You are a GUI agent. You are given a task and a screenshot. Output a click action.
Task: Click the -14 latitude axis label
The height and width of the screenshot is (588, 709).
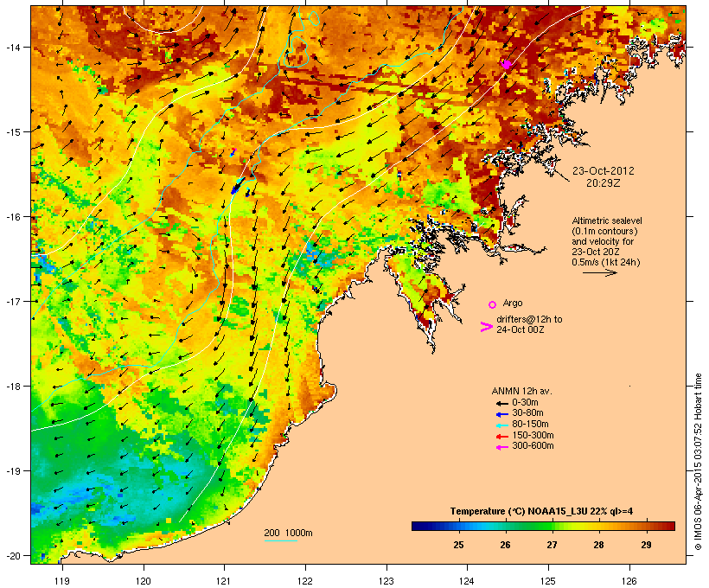click(12, 47)
